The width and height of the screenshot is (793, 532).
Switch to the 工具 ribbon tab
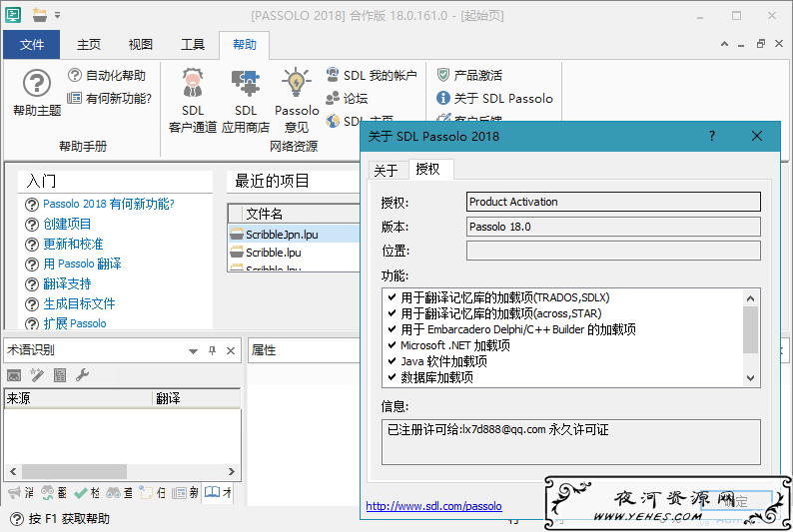point(193,45)
